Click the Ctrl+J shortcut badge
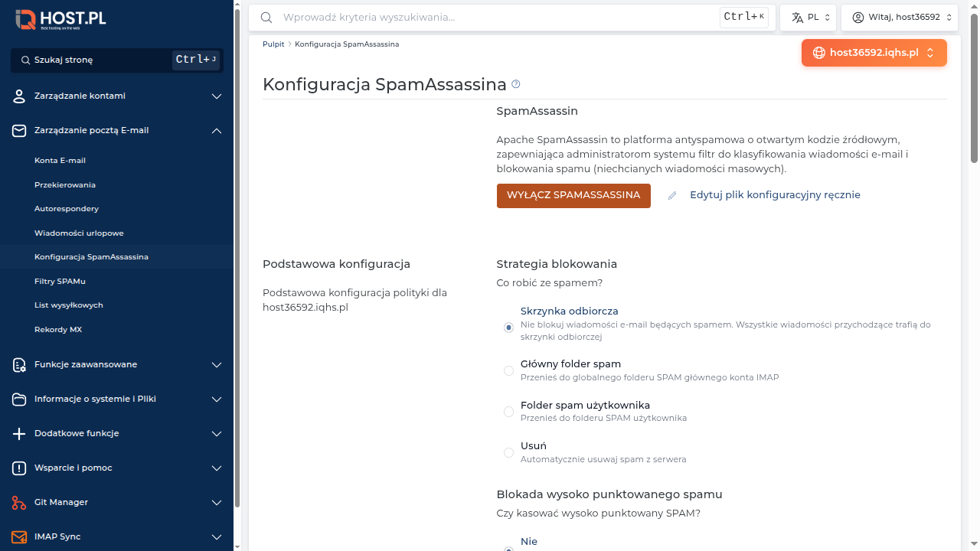The height and width of the screenshot is (551, 980). click(196, 60)
